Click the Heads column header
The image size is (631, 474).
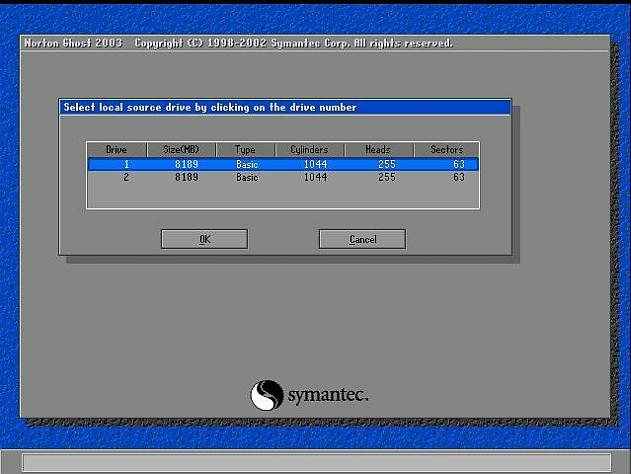pos(378,150)
